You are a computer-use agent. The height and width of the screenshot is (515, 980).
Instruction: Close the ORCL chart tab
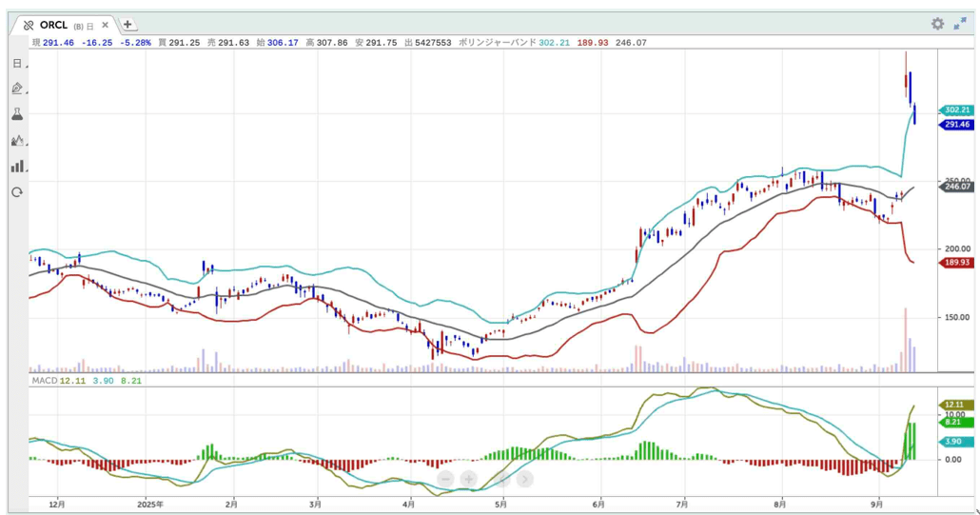point(105,26)
